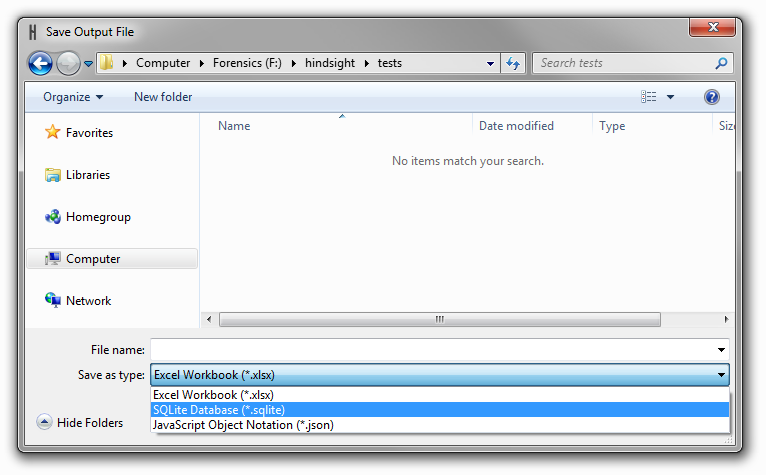Expand the view options dropdown arrow
Screen dimensions: 766x475
(x=671, y=97)
